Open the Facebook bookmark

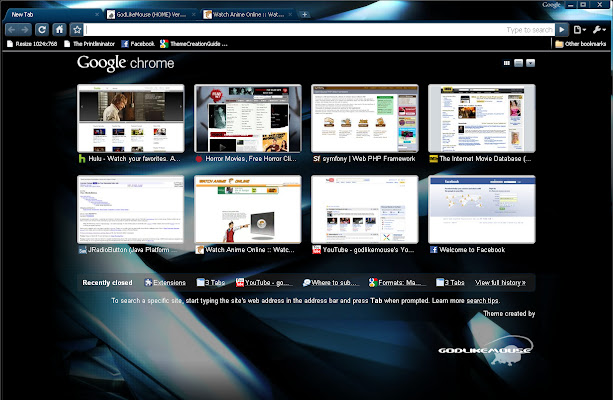138,44
